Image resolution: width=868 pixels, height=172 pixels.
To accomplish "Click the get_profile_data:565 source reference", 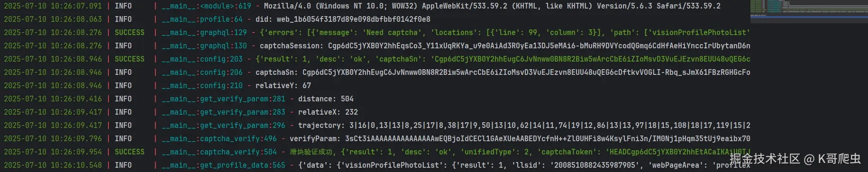I will click(x=223, y=165).
